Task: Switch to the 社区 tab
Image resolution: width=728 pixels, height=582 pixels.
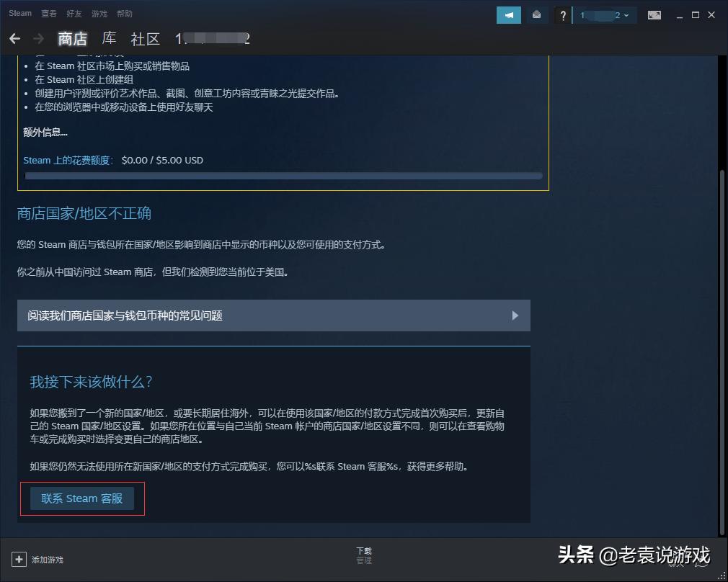Action: coord(146,39)
